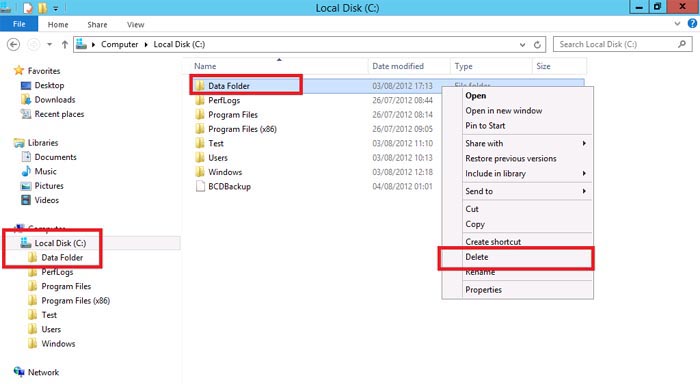Click the quick access New Folder icon

pos(42,8)
